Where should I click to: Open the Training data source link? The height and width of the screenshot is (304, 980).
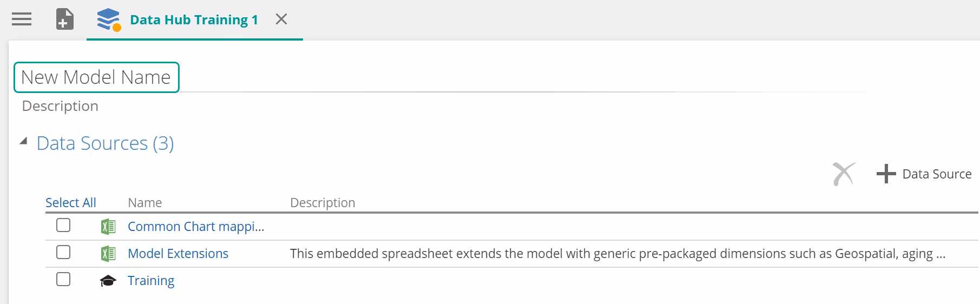[x=151, y=281]
